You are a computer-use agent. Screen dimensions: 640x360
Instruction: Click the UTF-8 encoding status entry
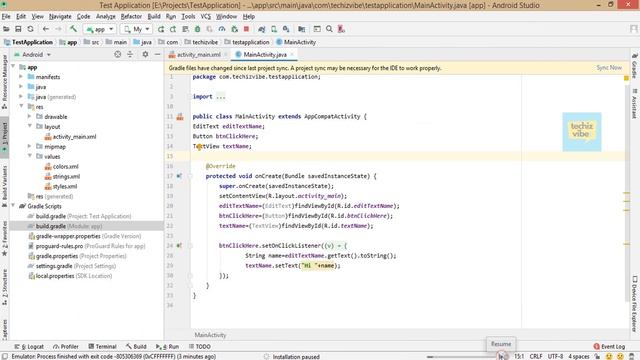pos(555,356)
